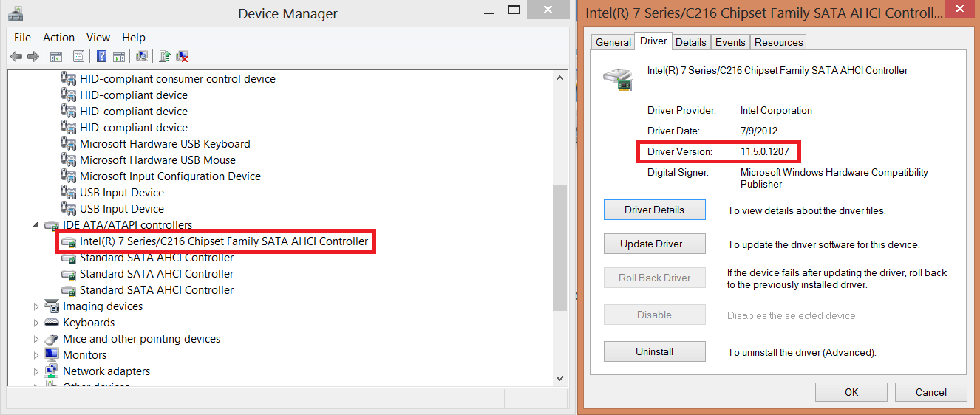Click the driver version value 11.5.0.1207
This screenshot has width=980, height=415.
pos(764,151)
